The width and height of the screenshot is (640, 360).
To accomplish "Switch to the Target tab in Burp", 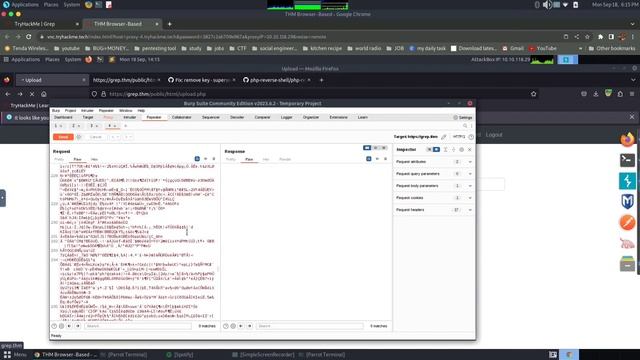I will 88,118.
